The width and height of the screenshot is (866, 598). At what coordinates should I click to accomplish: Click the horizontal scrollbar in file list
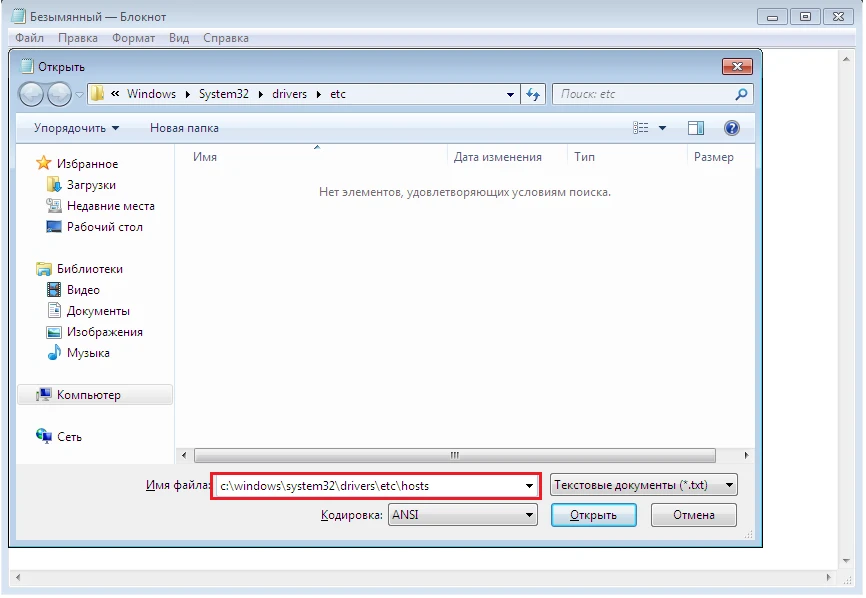455,455
